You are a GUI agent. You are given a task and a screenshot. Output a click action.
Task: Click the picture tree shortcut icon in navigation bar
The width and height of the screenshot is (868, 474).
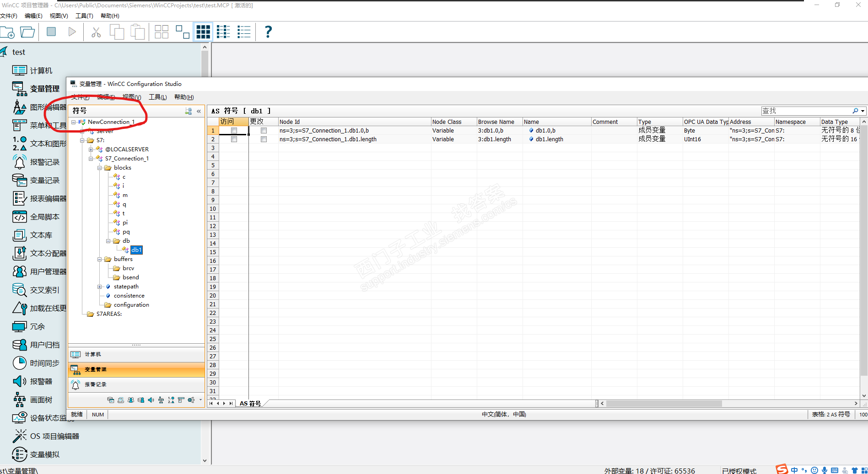pos(161,400)
